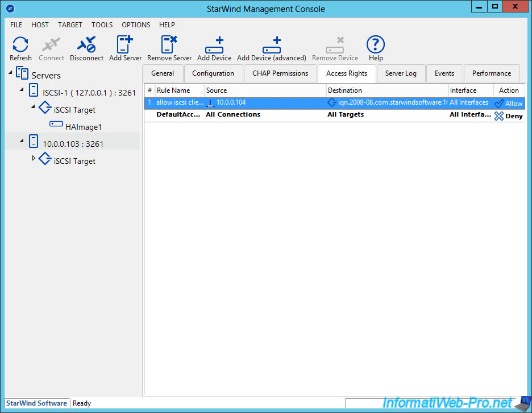Switch to the Server Log tab
532x413 pixels.
[x=401, y=73]
